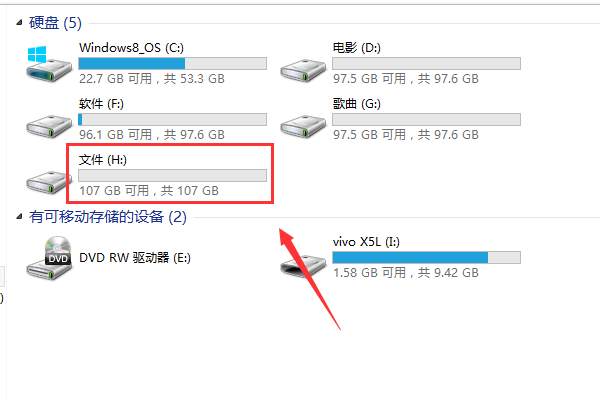Click the C: drive usage bar
The height and width of the screenshot is (400, 600).
173,64
